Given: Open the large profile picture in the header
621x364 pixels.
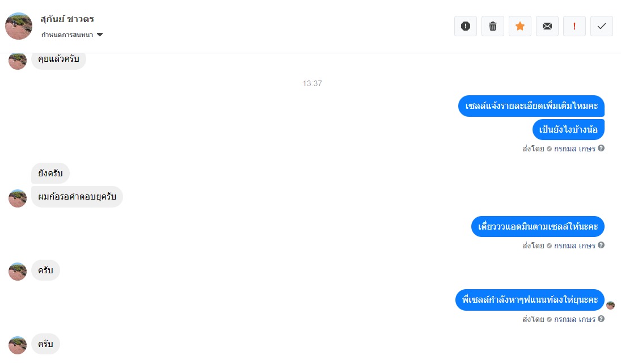Looking at the screenshot, I should 19,26.
